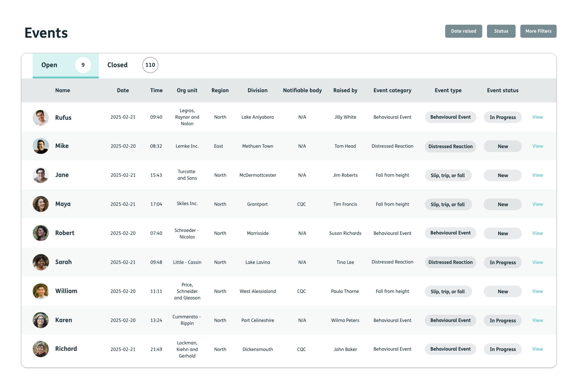This screenshot has height=392, width=577.
Task: Click the Event status column header
Action: tap(503, 90)
